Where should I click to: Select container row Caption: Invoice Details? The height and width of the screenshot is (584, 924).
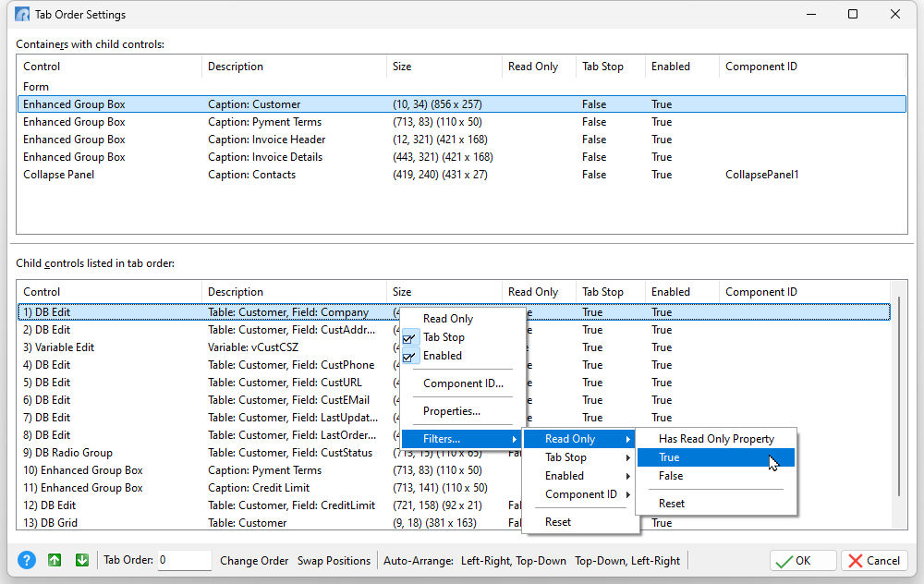[462, 157]
